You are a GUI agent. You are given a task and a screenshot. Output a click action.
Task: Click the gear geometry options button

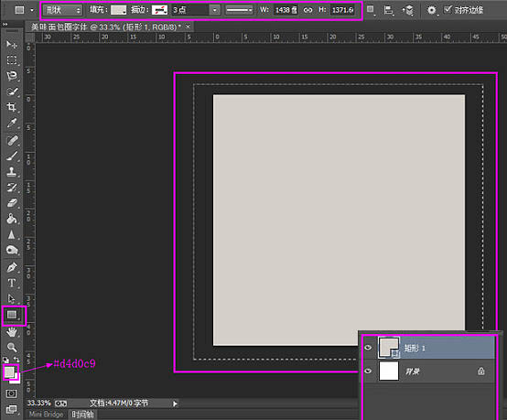pyautogui.click(x=431, y=10)
